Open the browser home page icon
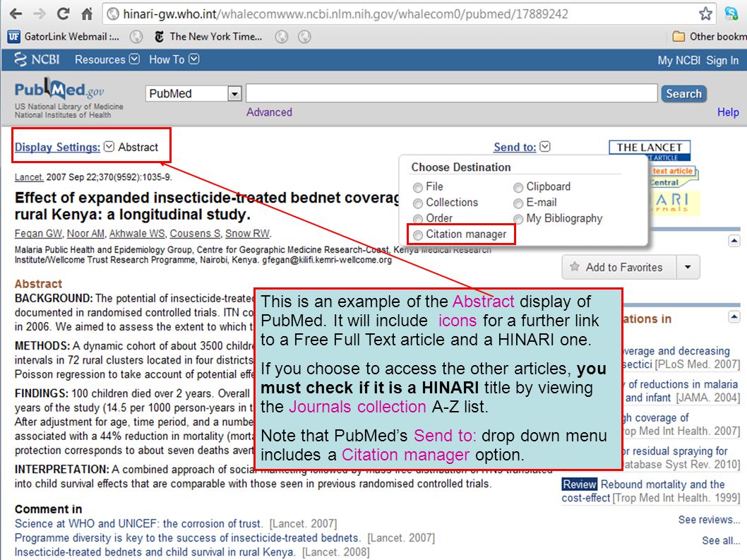 click(87, 14)
